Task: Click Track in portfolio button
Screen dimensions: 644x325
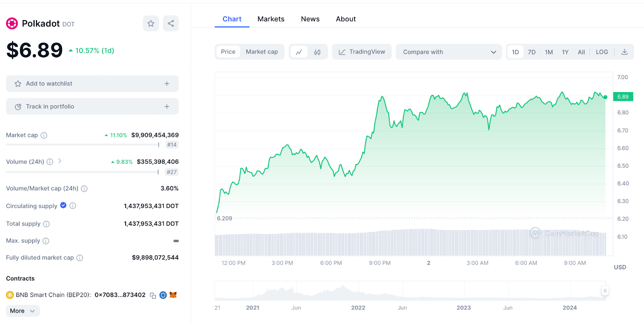Action: pos(92,107)
